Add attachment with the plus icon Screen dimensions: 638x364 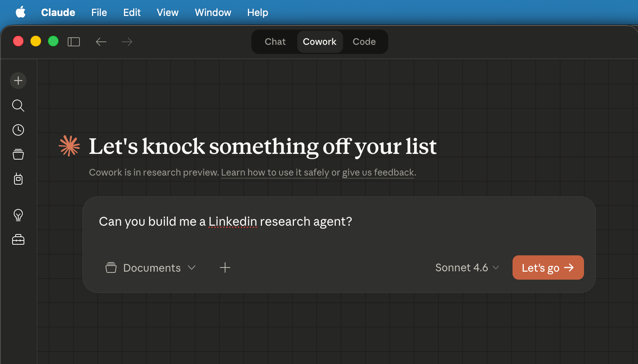(225, 267)
